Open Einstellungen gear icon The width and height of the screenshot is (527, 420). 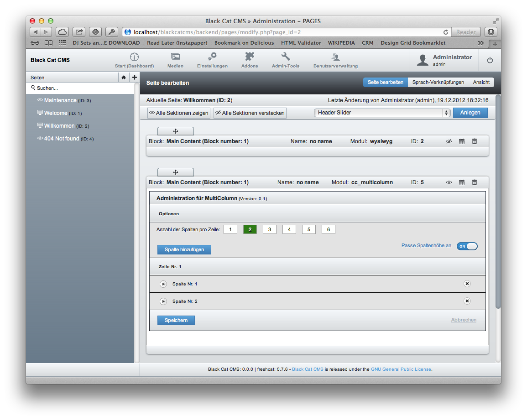[x=212, y=56]
